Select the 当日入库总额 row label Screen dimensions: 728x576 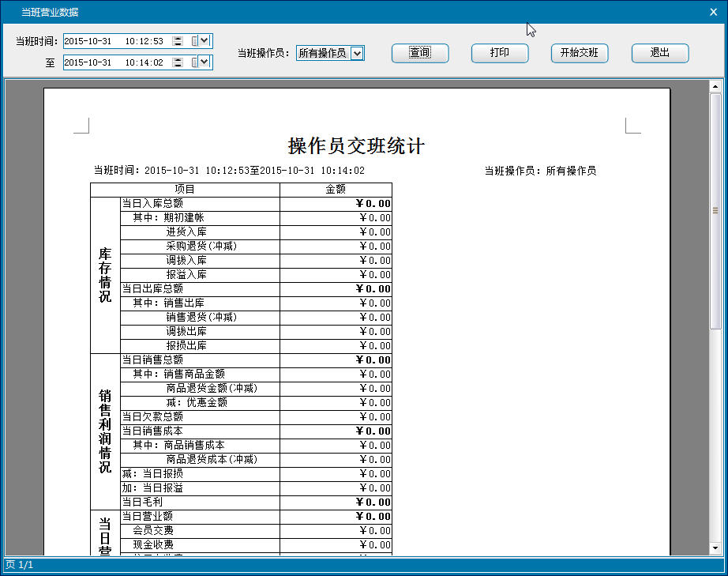point(152,204)
